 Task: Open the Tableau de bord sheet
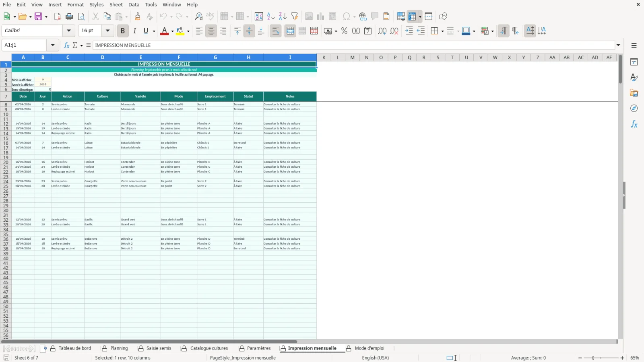tap(75, 348)
